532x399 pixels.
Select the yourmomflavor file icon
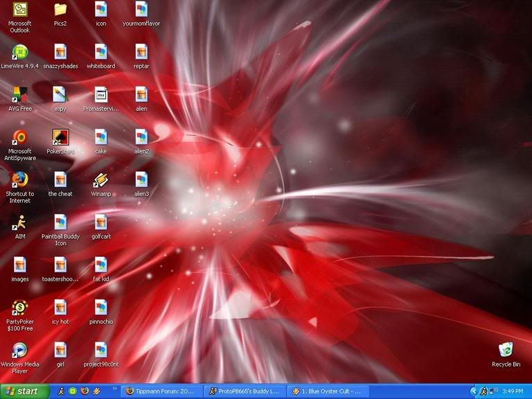141,10
